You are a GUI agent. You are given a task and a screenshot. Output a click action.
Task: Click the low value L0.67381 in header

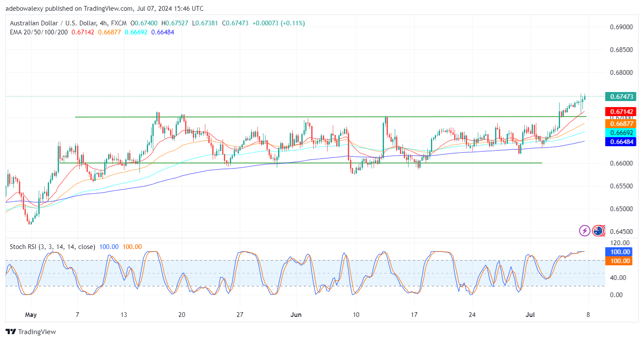206,23
